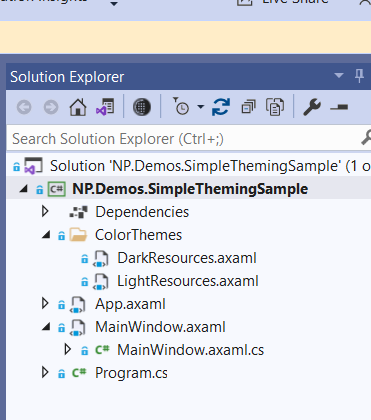Select the NP.Demos.SimpleThemingSample project
The height and width of the screenshot is (420, 371).
tap(190, 189)
